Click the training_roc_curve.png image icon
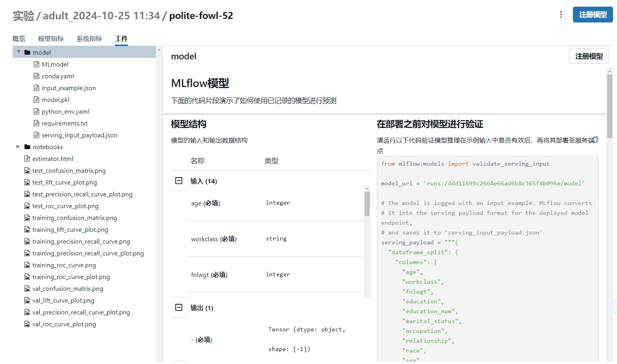 point(27,265)
